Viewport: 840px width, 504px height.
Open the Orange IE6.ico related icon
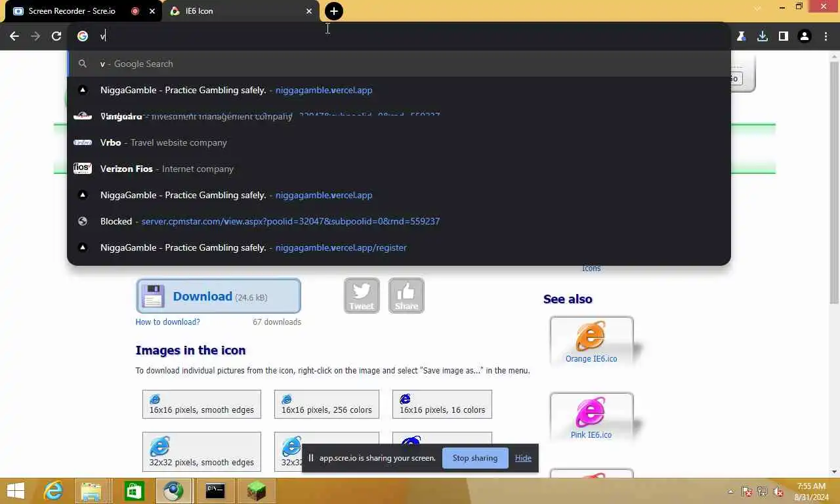click(x=591, y=341)
